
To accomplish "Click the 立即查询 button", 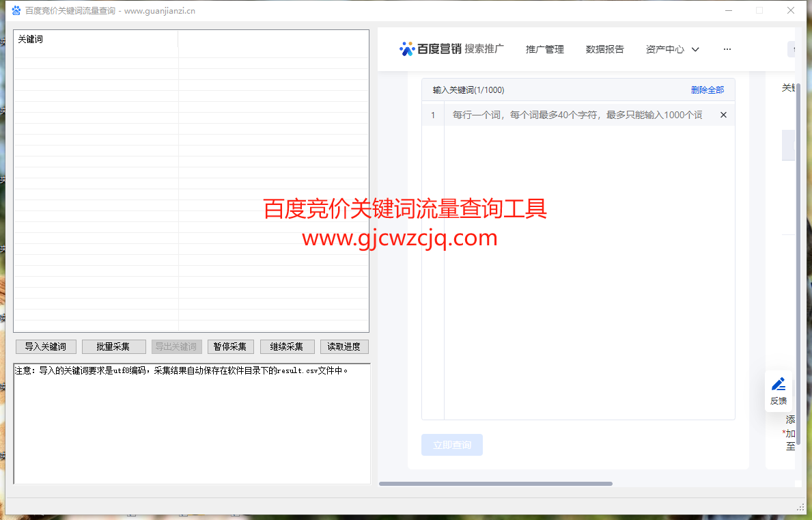I will (452, 445).
